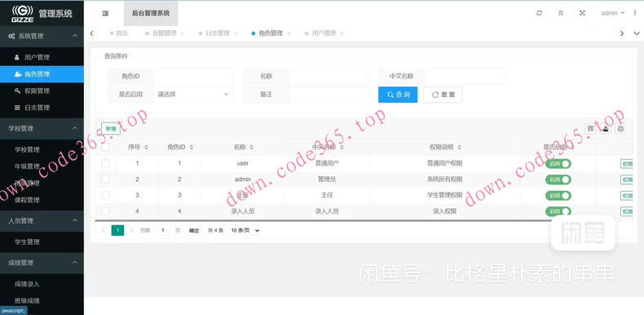The image size is (644, 315).
Task: Focus the 角色ID input field
Action: click(193, 77)
